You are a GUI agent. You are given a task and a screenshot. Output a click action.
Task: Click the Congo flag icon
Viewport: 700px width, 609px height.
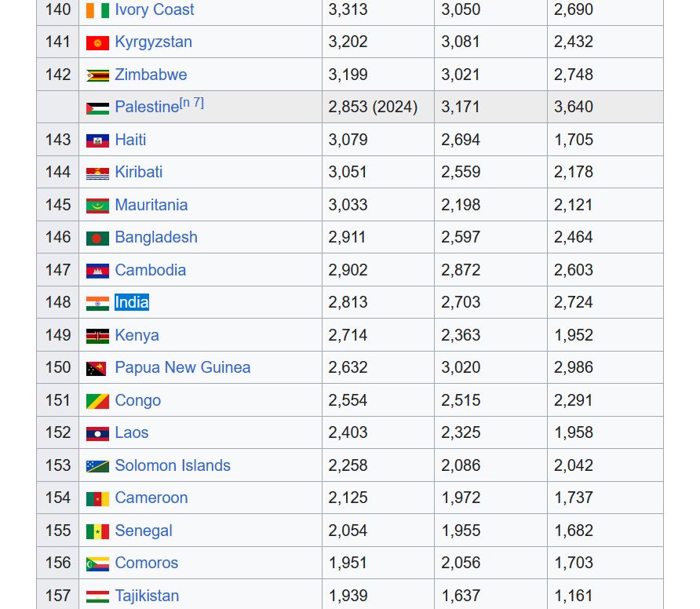point(97,402)
